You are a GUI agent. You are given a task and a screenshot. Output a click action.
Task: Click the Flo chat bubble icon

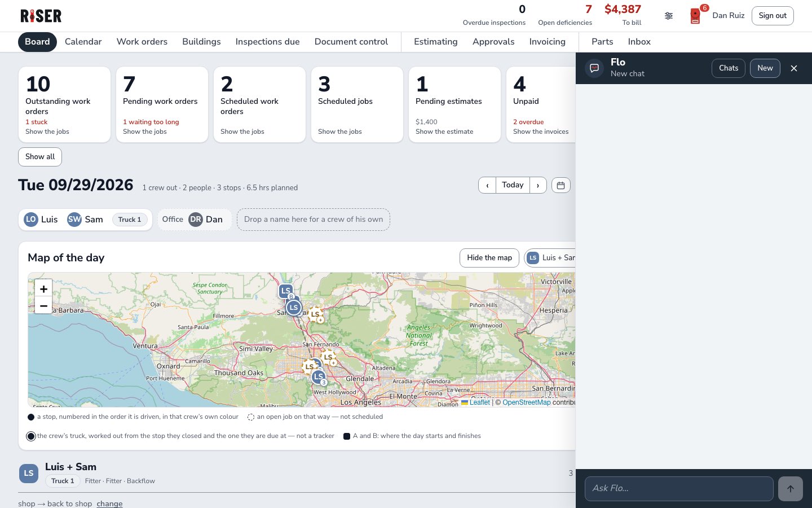594,68
